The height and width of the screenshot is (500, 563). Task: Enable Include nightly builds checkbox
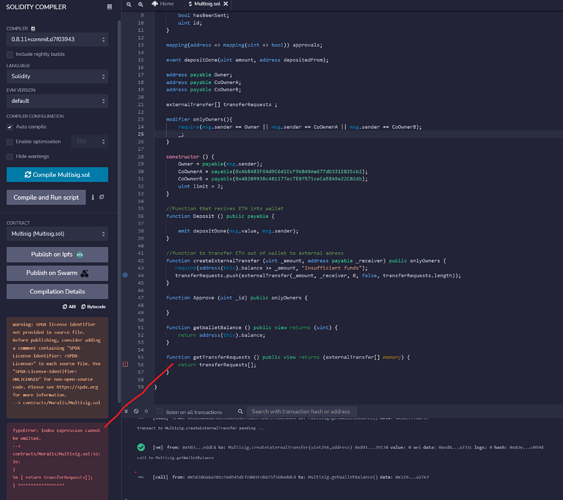(10, 55)
